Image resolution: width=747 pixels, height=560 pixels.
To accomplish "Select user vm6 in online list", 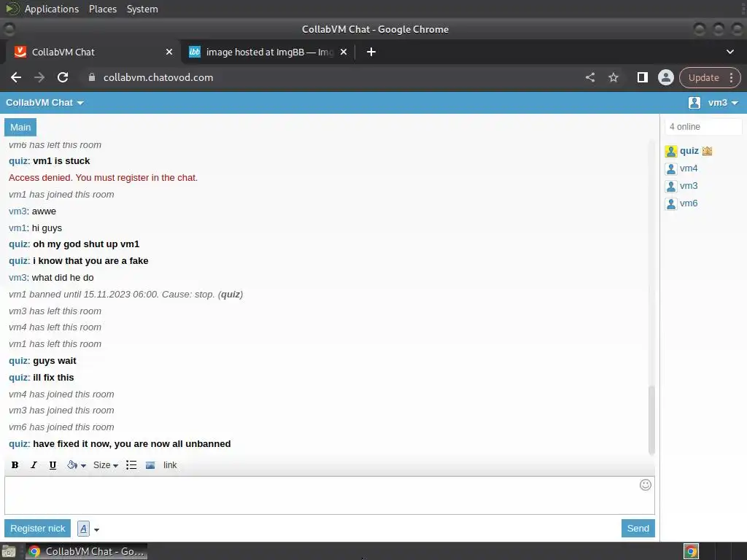I will pos(689,203).
